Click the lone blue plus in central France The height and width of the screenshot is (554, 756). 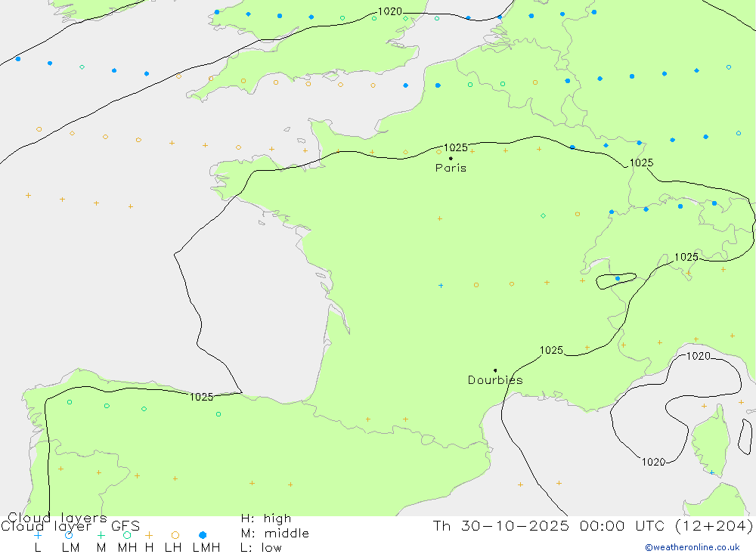441,286
